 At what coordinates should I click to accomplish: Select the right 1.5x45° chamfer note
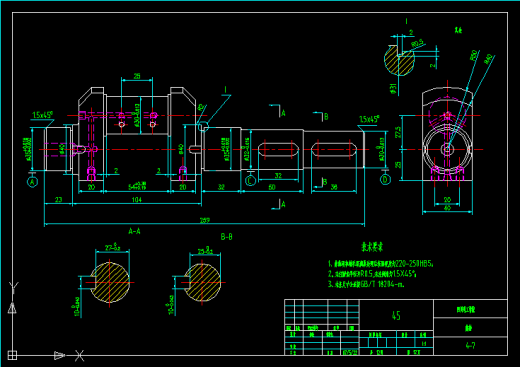(369, 119)
